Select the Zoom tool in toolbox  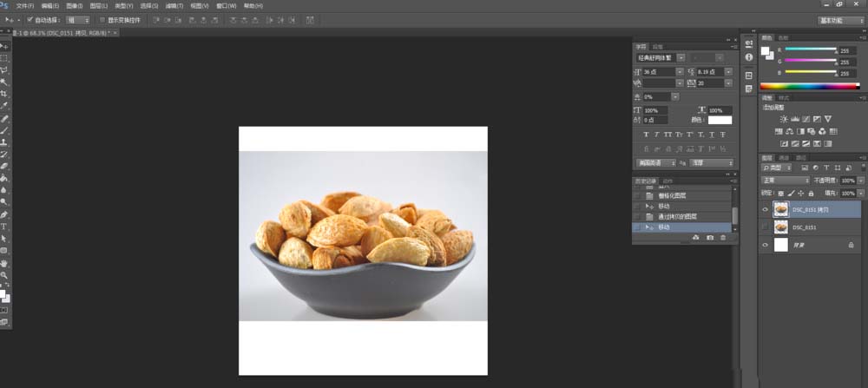coord(4,274)
